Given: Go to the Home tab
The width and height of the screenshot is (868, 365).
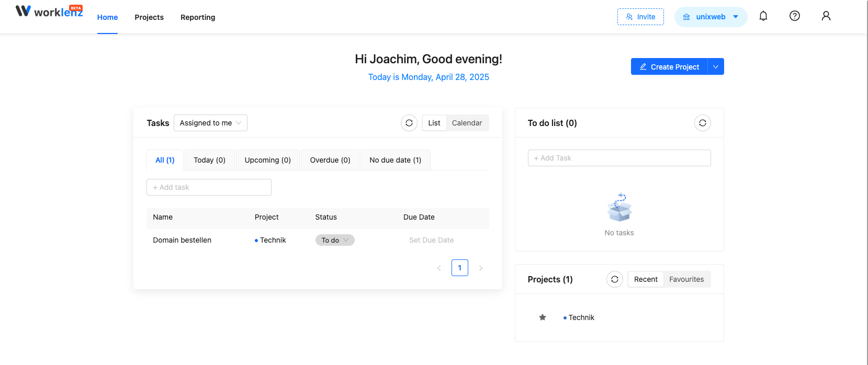Looking at the screenshot, I should [107, 17].
